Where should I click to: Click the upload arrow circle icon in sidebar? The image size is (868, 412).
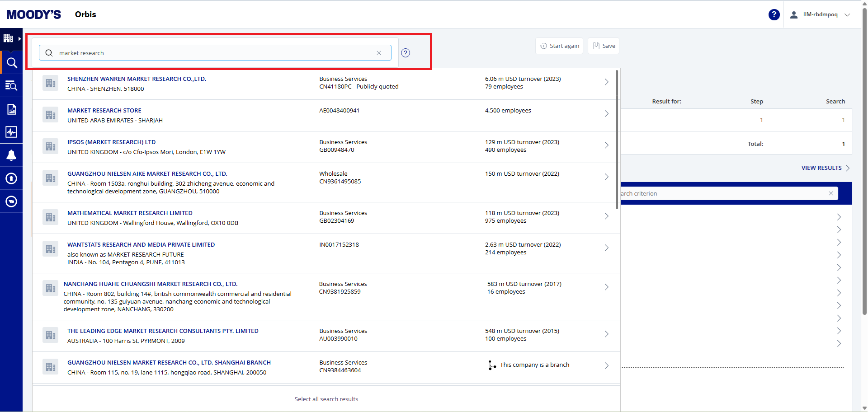(x=11, y=178)
